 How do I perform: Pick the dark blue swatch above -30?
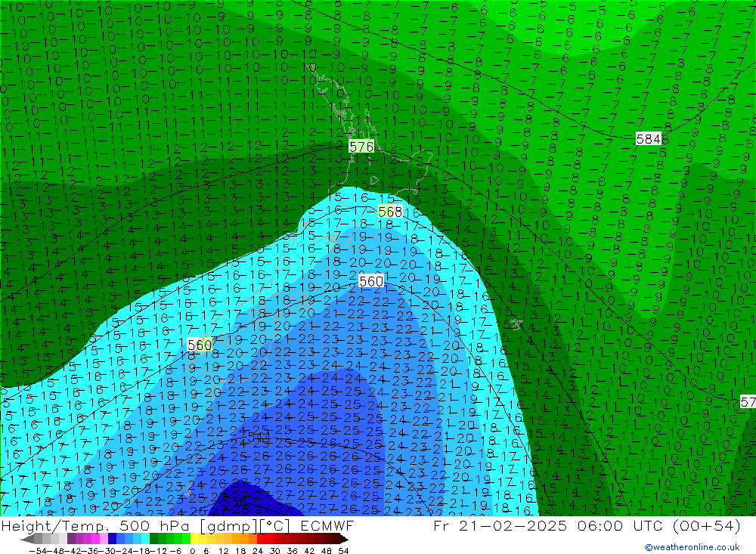pyautogui.click(x=112, y=539)
